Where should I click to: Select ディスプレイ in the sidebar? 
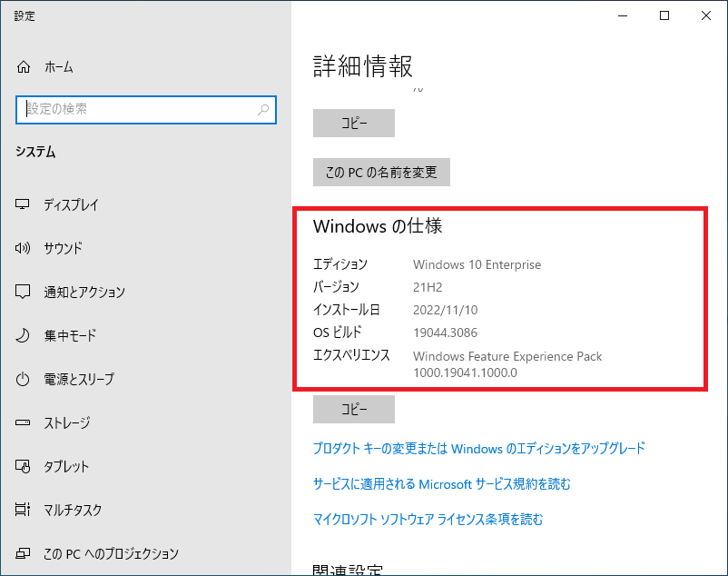click(x=71, y=204)
